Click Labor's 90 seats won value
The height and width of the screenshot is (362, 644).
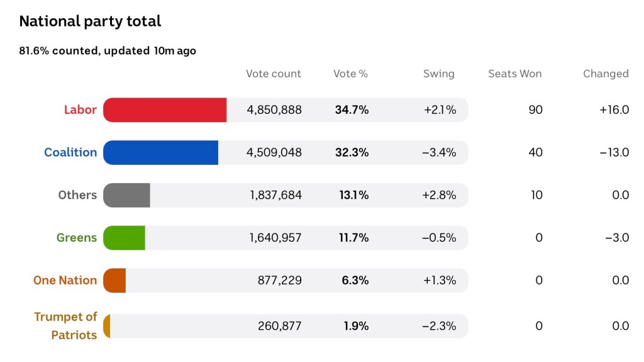coord(535,110)
